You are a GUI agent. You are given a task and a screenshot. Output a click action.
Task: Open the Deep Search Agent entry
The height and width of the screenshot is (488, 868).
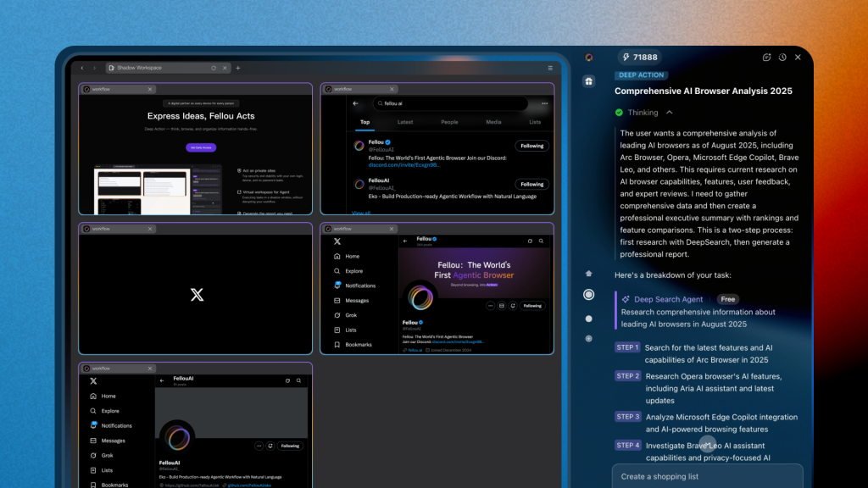pyautogui.click(x=668, y=299)
